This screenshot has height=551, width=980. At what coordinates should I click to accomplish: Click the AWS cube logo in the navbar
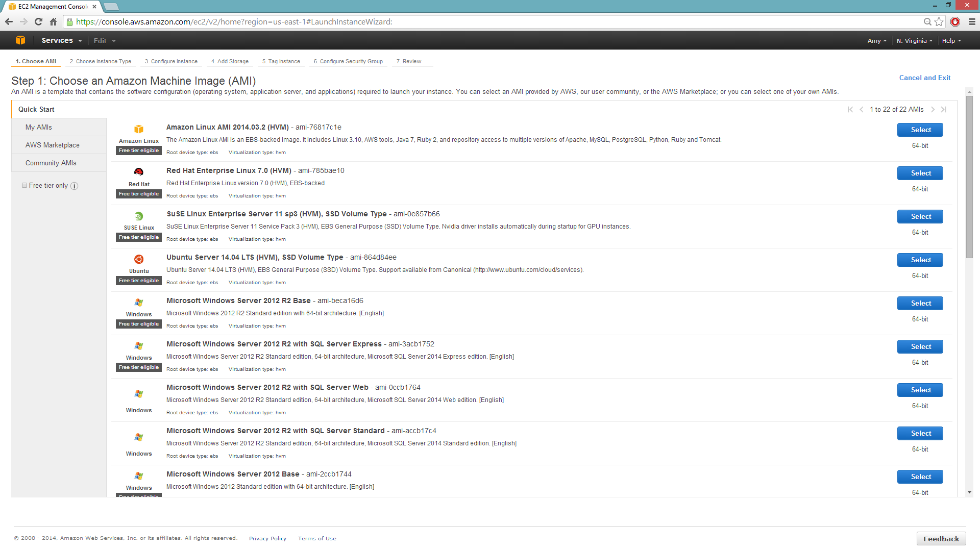pos(19,40)
